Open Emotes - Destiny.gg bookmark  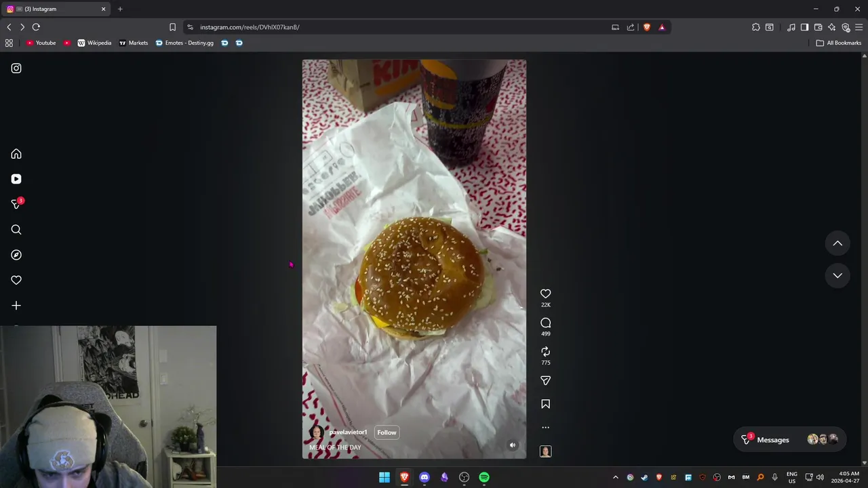pyautogui.click(x=184, y=43)
